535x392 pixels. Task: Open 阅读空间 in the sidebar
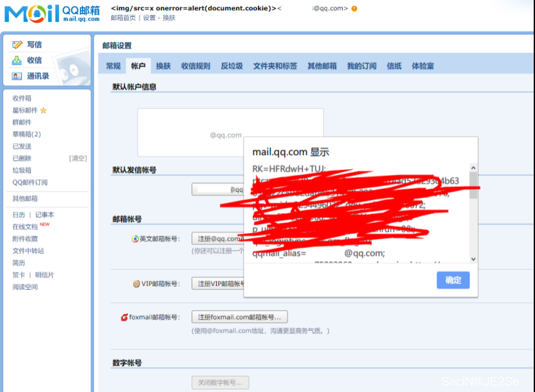click(25, 287)
